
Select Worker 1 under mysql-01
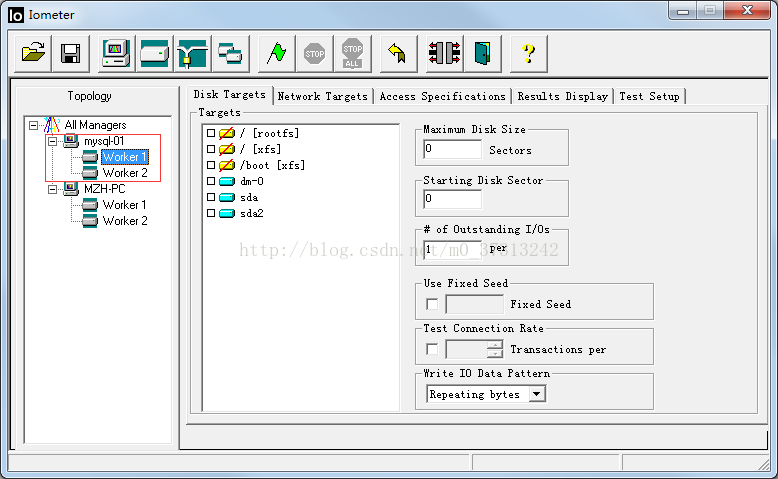tap(125, 157)
